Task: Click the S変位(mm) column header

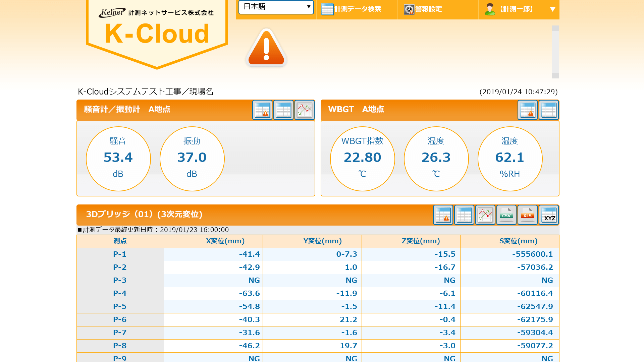Action: click(x=510, y=241)
